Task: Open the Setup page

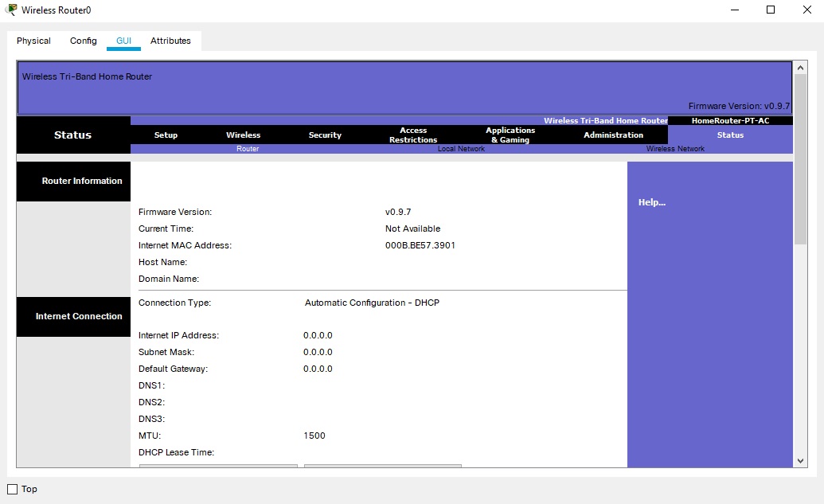Action: click(166, 135)
